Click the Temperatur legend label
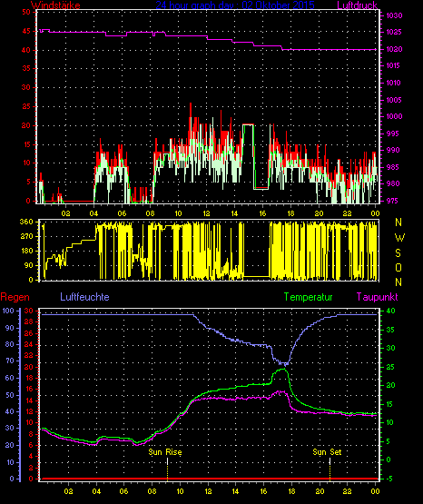 (309, 297)
